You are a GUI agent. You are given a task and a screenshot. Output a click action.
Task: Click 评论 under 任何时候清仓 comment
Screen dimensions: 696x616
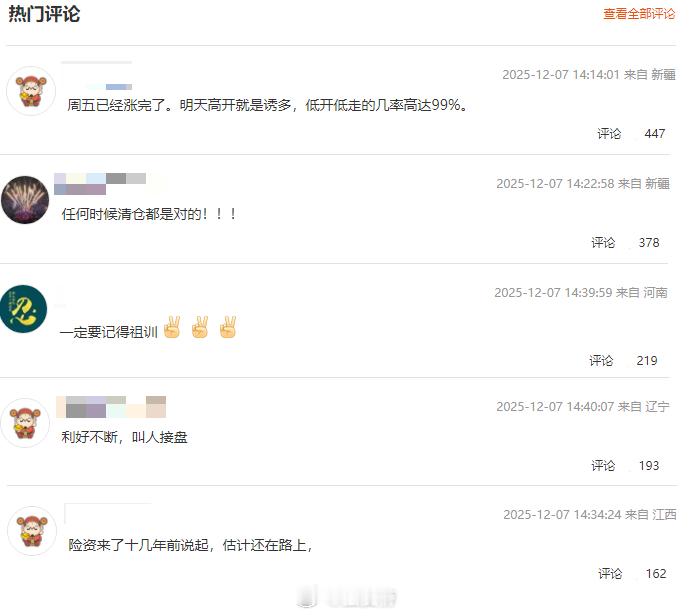pyautogui.click(x=603, y=243)
